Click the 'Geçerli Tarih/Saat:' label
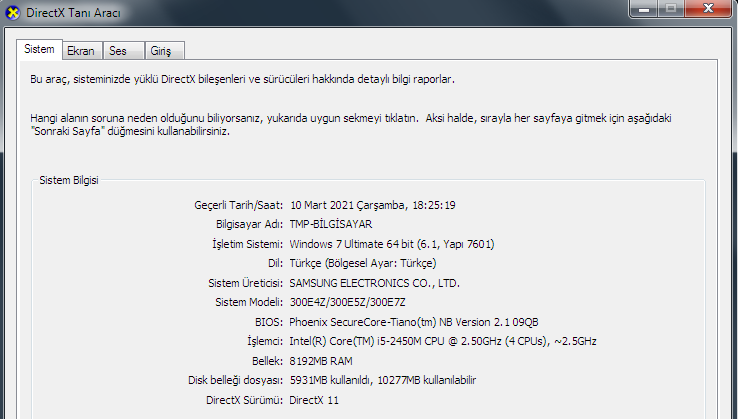 pyautogui.click(x=238, y=205)
